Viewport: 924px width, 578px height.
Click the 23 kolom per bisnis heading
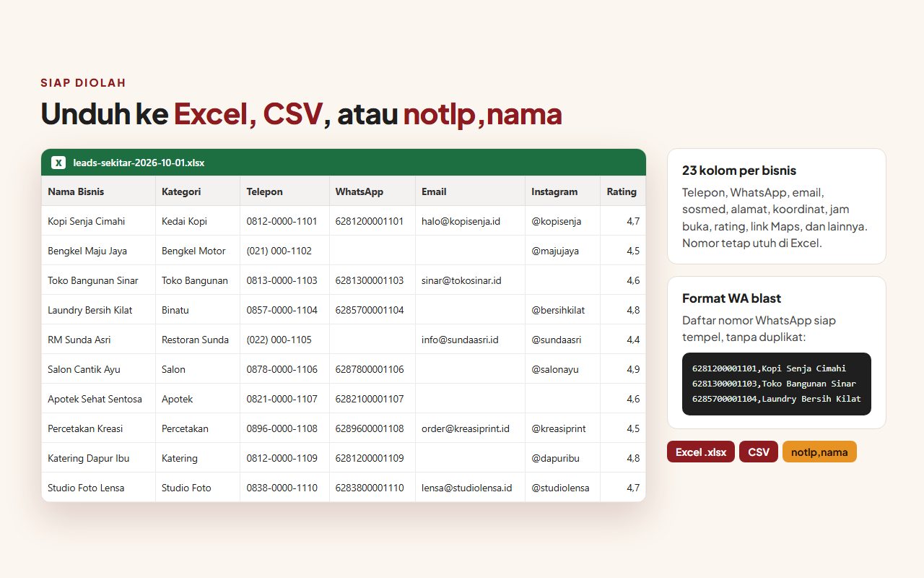coord(739,171)
